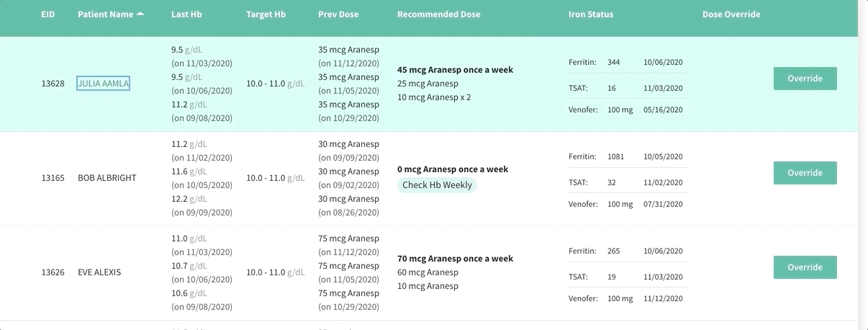Click 70 mcg Aranesp once a week recommendation

pyautogui.click(x=455, y=259)
